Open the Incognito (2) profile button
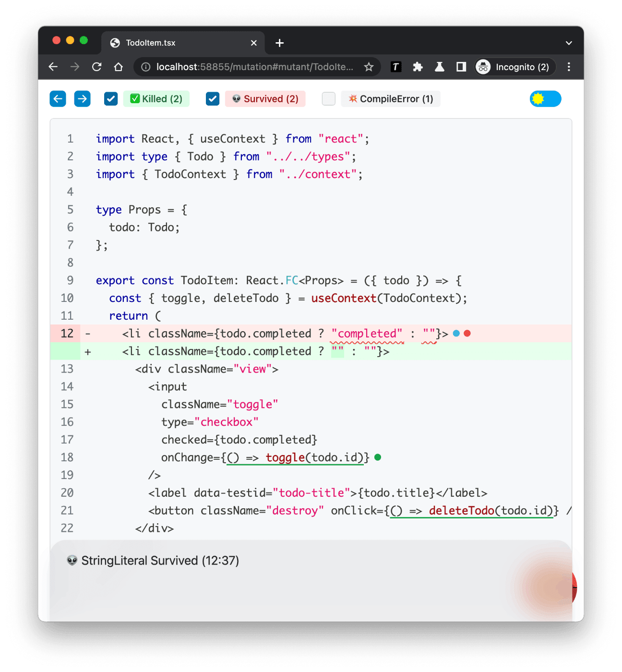 [515, 67]
